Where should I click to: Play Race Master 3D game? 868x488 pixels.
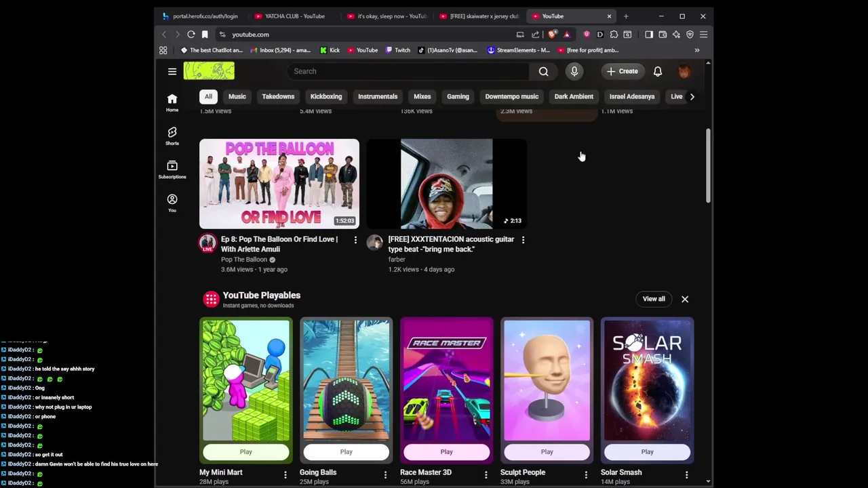point(446,452)
